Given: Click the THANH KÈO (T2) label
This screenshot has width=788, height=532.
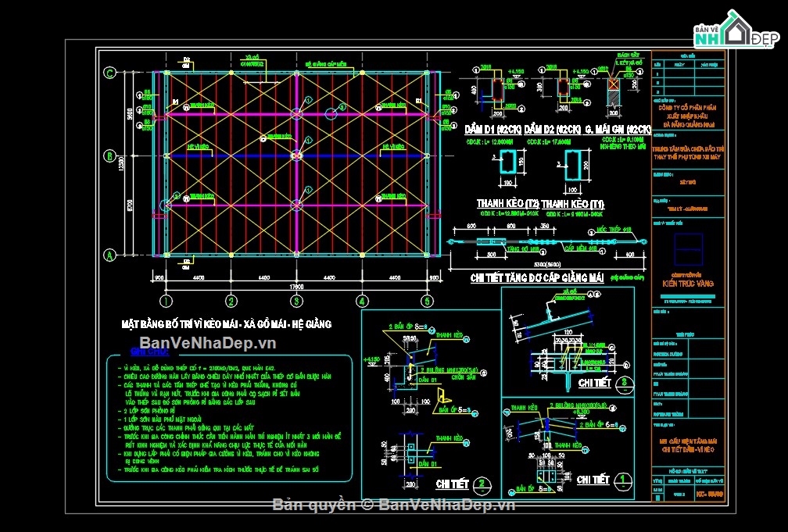Looking at the screenshot, I should [507, 203].
